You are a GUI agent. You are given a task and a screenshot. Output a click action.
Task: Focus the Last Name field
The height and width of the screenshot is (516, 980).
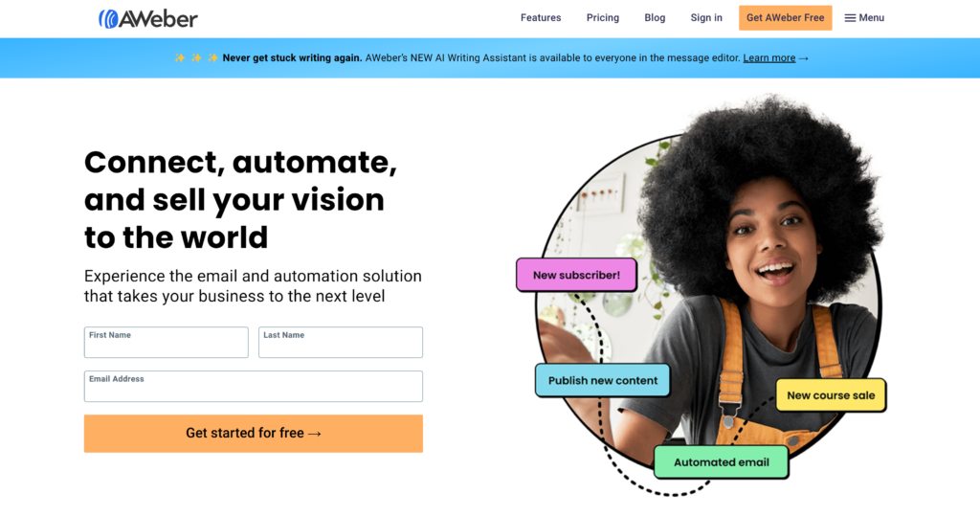click(341, 342)
